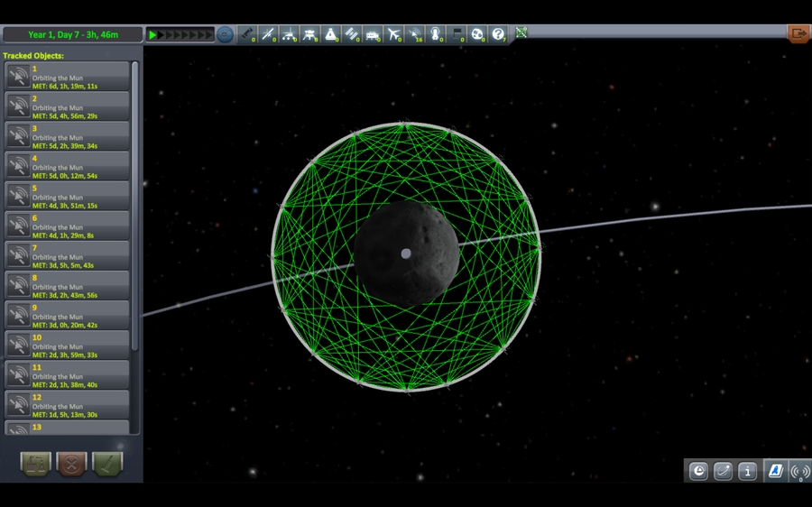
Task: Click 'MET: 2d, 1h, 38m, 40s' text
Action: (x=65, y=385)
